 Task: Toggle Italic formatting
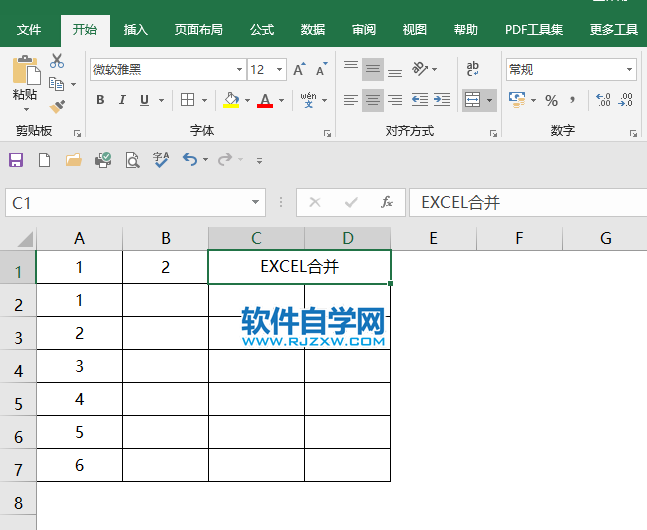(122, 100)
